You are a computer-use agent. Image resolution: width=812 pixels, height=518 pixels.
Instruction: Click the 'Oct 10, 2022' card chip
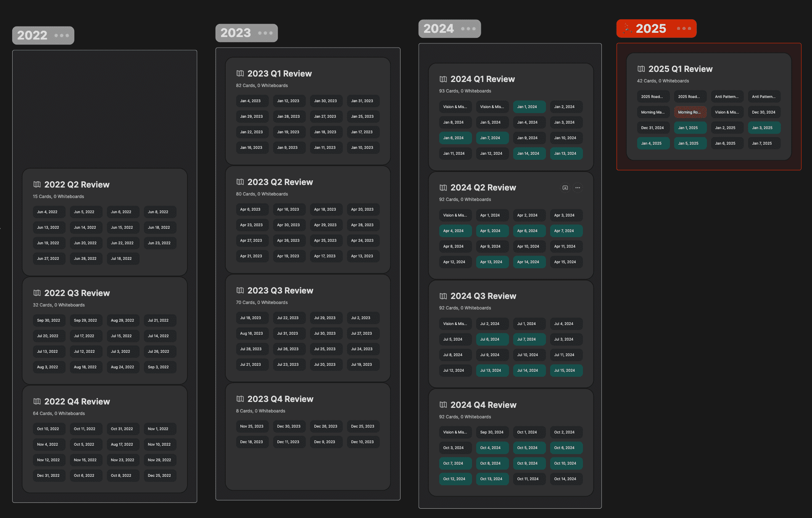[49, 429]
